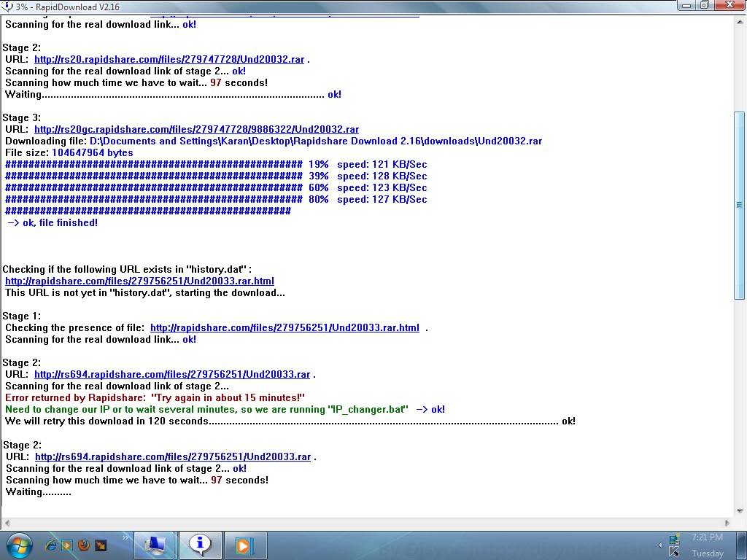Viewport: 747px width, 560px height.
Task: Show hidden system tray icons
Action: tap(660, 545)
